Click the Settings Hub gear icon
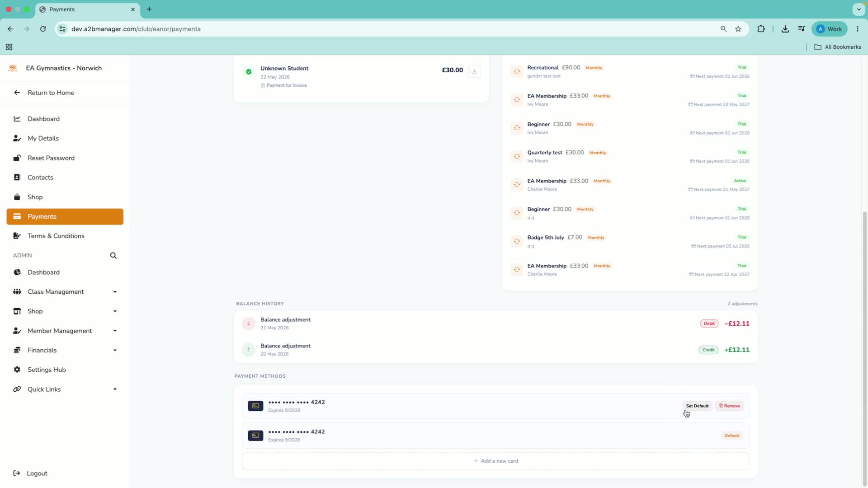Viewport: 868px width, 488px height. 17,370
